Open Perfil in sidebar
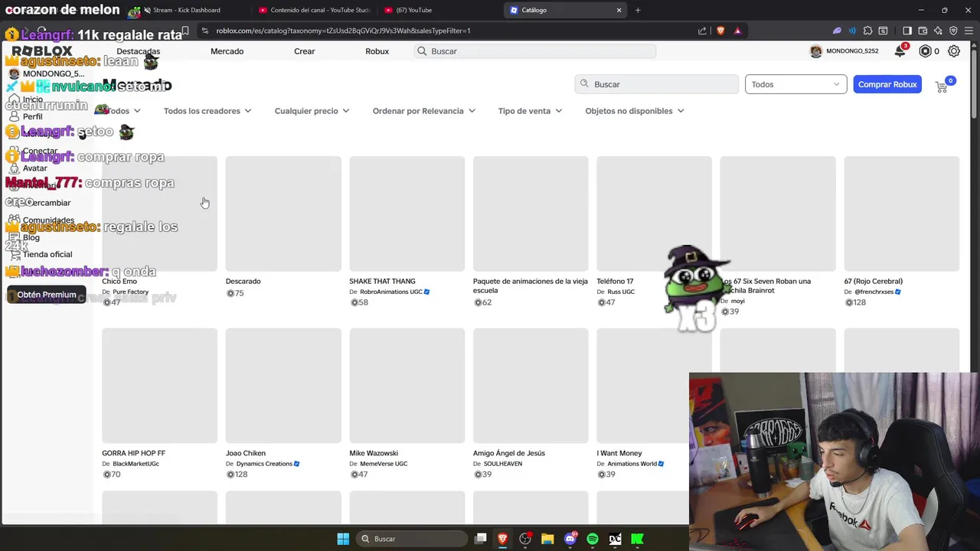The height and width of the screenshot is (551, 980). click(32, 116)
